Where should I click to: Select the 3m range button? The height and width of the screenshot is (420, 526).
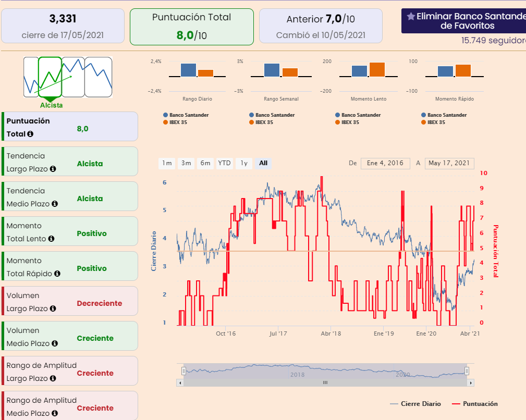(x=186, y=163)
